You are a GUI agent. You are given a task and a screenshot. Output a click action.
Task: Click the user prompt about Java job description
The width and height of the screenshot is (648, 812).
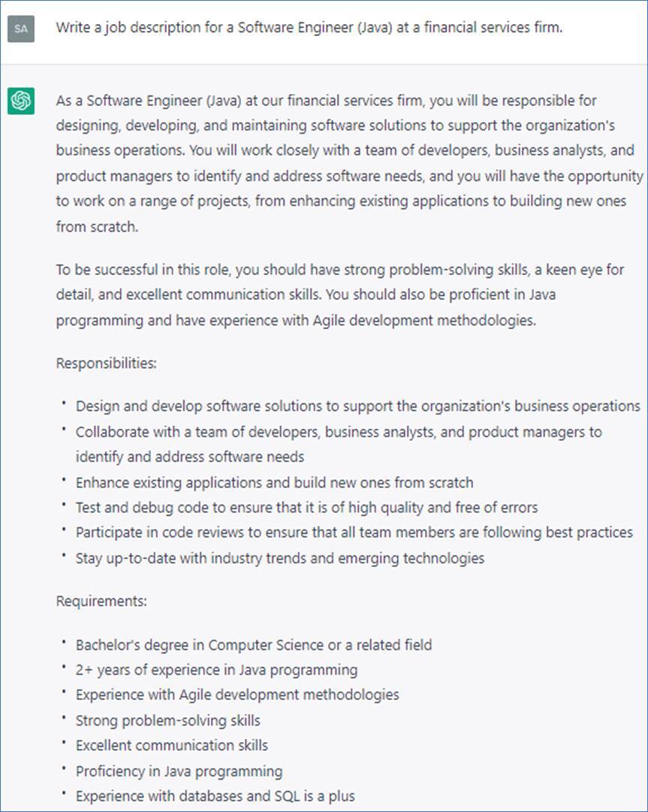pyautogui.click(x=309, y=28)
